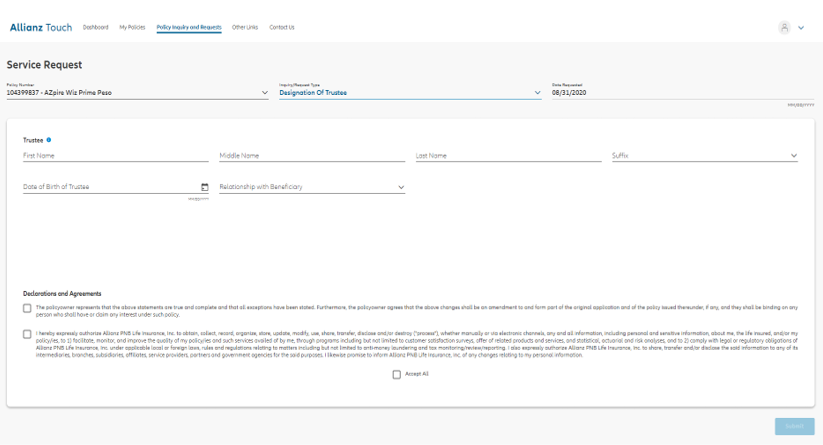The image size is (823, 445).
Task: Expand the user account menu chevron
Action: pos(801,28)
